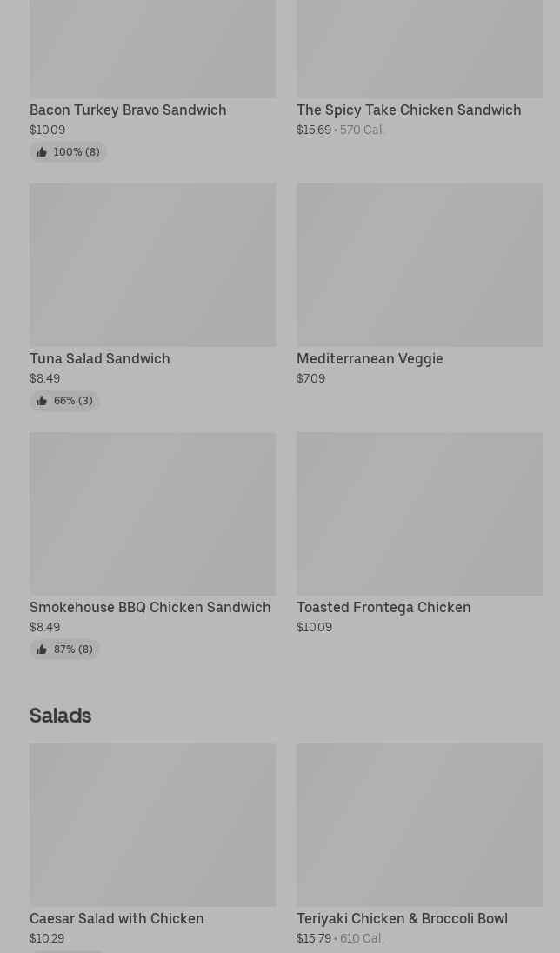The image size is (560, 953).
Task: Click the Toasted Frontega Chicken image
Action: point(419,514)
